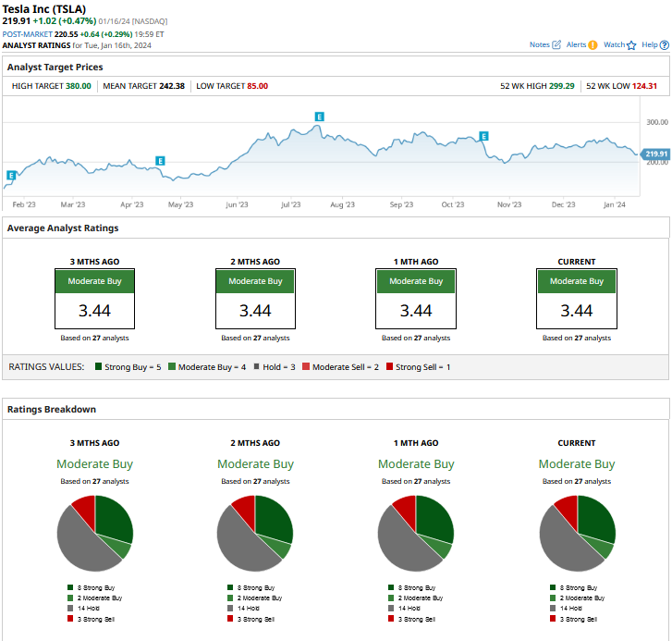
Task: Click the Jul '23 axis label on chart
Action: pyautogui.click(x=290, y=205)
